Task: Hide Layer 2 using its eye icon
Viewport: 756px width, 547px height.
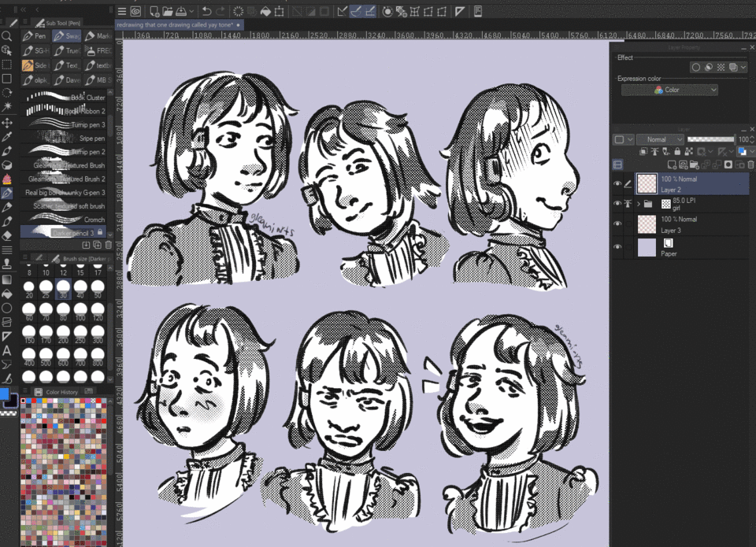Action: [617, 183]
